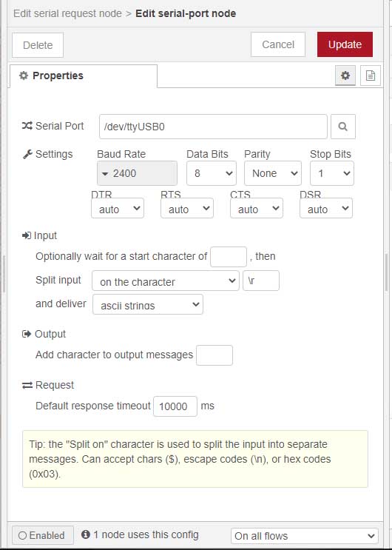The image size is (392, 550).
Task: Open the description document icon
Action: pos(371,76)
